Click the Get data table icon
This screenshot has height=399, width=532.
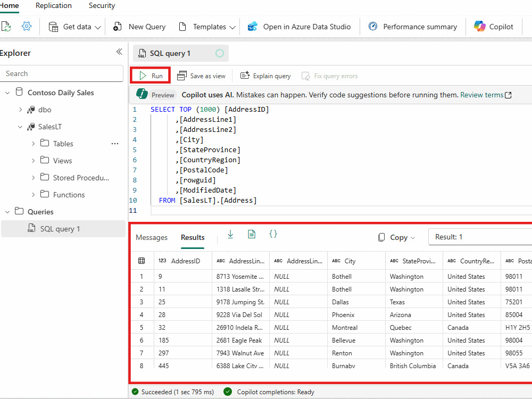tap(53, 27)
